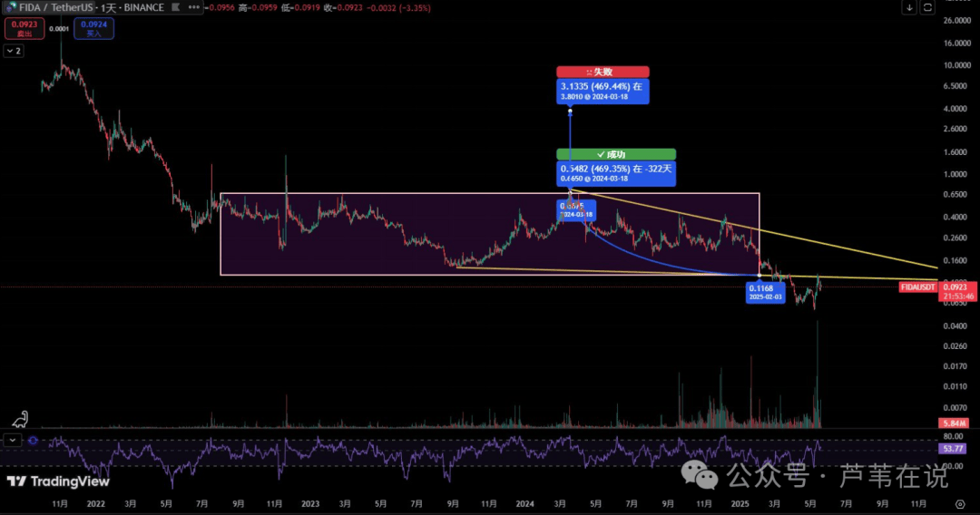Open chart settings gear at bottom right
The height and width of the screenshot is (515, 980).
pos(960,504)
